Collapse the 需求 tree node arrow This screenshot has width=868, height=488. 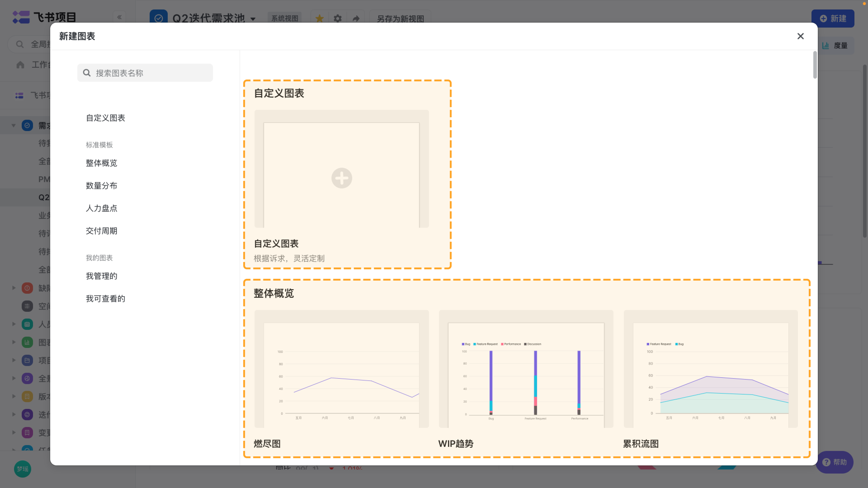(14, 126)
